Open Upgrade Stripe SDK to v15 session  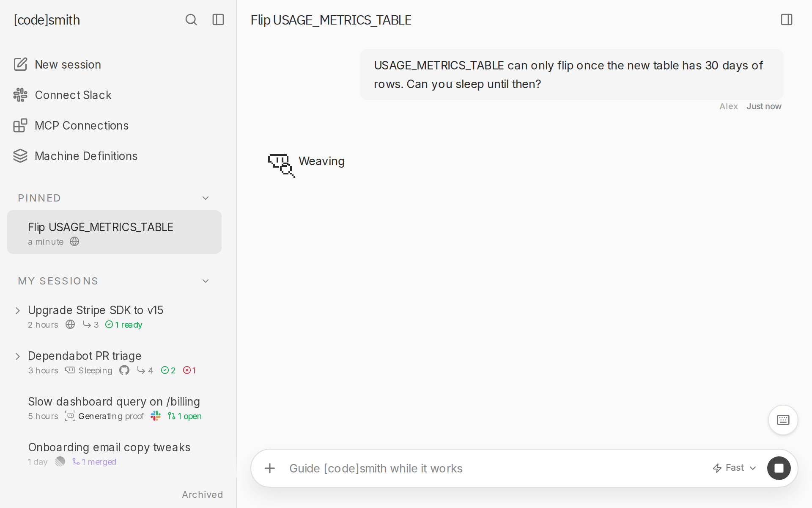point(96,310)
